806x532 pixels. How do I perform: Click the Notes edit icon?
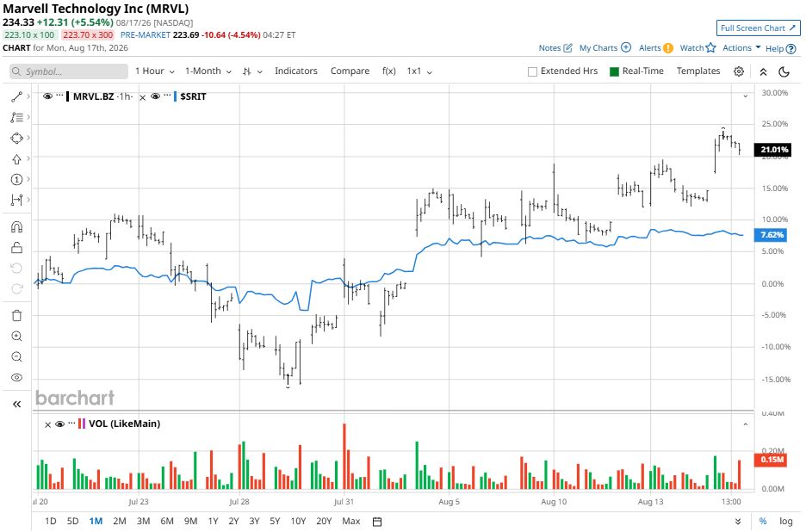[x=567, y=48]
